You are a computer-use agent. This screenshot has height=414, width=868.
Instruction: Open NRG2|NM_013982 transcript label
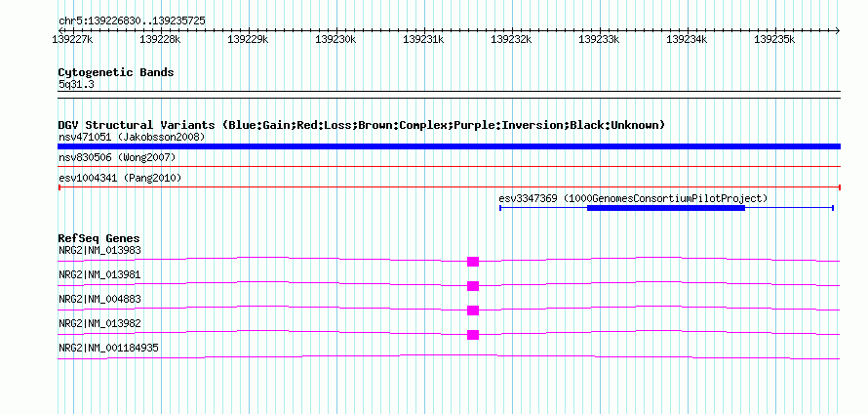pyautogui.click(x=99, y=323)
